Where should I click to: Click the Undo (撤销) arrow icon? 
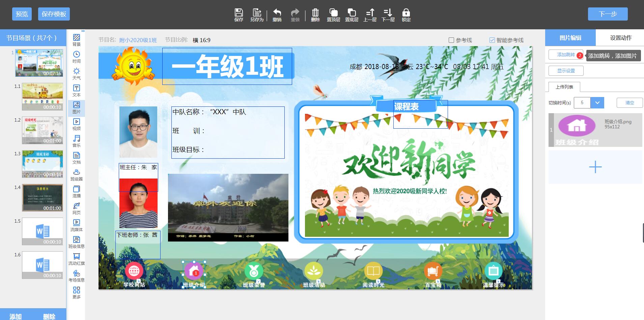coord(277,15)
